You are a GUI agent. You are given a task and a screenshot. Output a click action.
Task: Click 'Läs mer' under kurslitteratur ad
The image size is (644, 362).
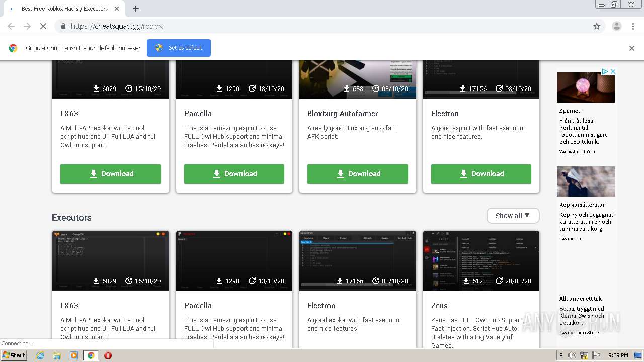[x=568, y=239]
